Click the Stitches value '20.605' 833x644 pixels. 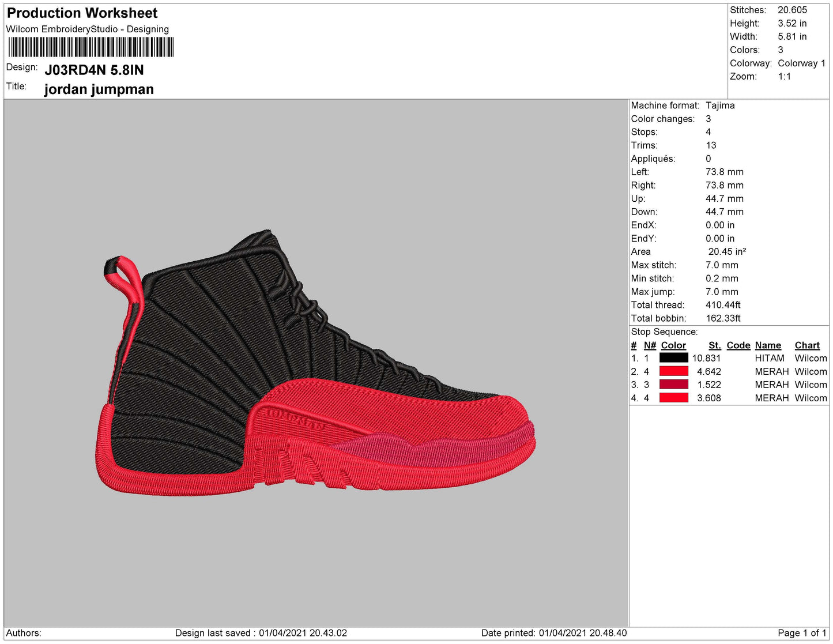click(792, 10)
